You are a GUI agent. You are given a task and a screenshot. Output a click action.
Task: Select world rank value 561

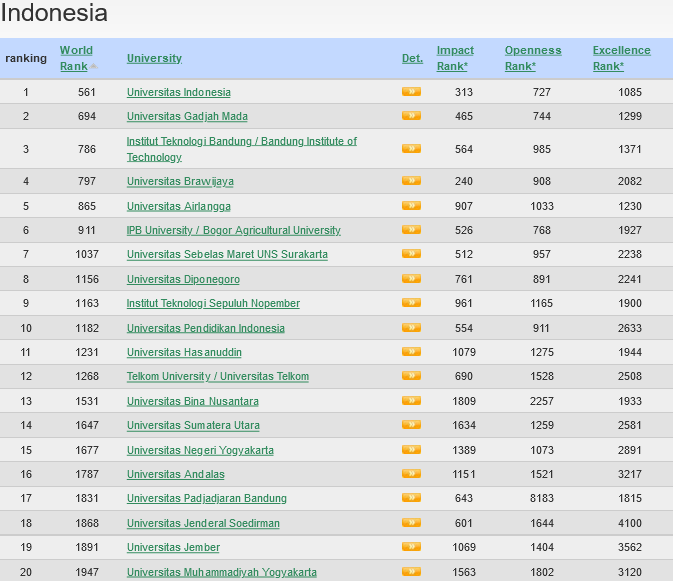87,92
